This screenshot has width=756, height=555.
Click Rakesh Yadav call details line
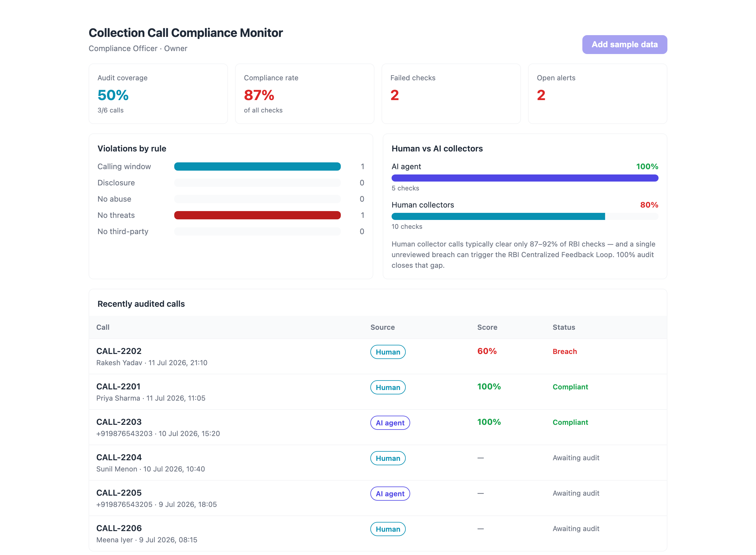point(151,363)
